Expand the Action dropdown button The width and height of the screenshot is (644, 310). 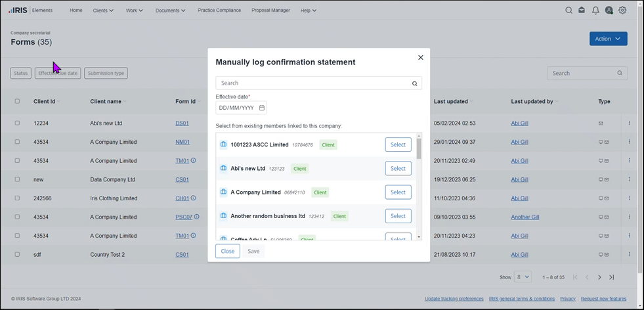(x=608, y=39)
